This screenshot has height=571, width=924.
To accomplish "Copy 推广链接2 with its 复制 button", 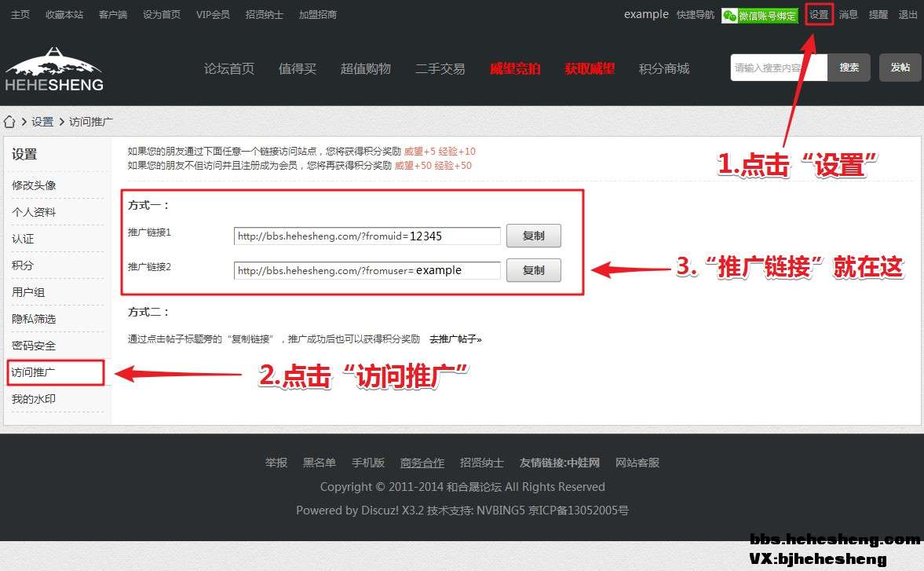I will coord(533,270).
